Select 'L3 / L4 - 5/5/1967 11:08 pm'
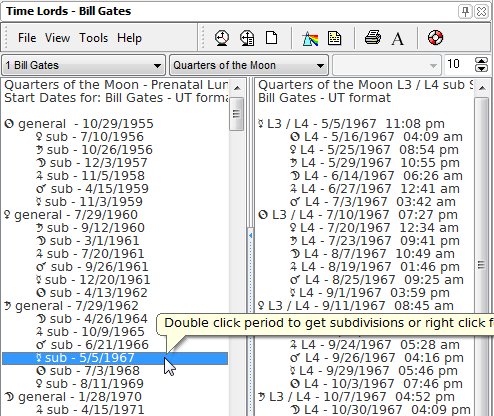This screenshot has width=494, height=416. pos(352,124)
